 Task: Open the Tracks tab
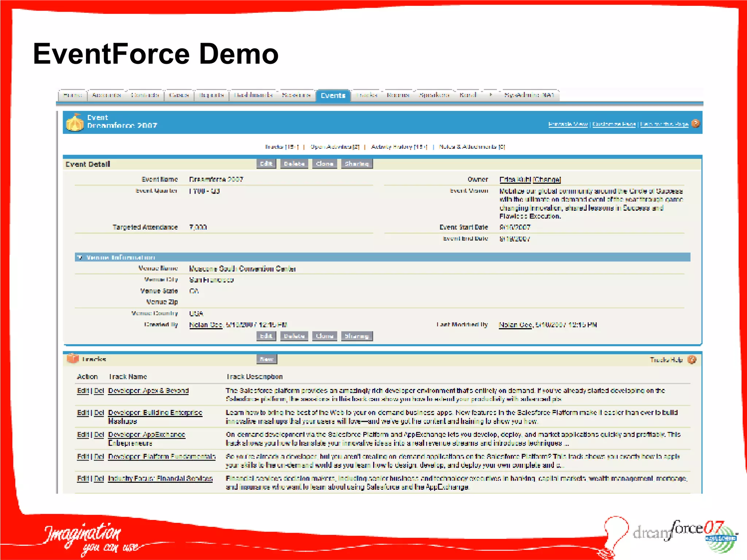pos(367,95)
